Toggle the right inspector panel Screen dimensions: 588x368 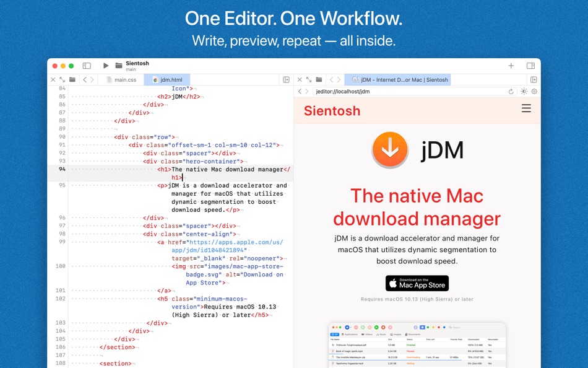click(x=530, y=66)
